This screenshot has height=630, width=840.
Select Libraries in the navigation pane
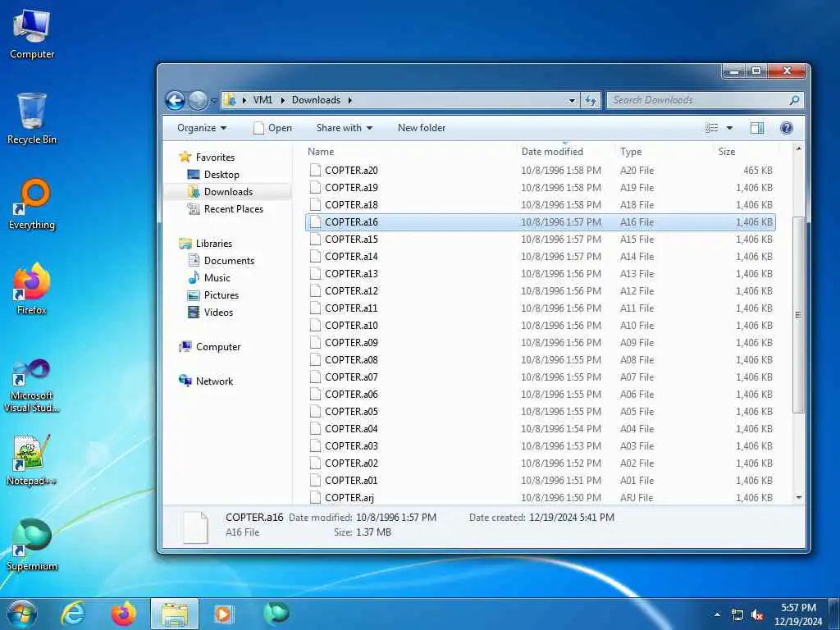pyautogui.click(x=214, y=244)
